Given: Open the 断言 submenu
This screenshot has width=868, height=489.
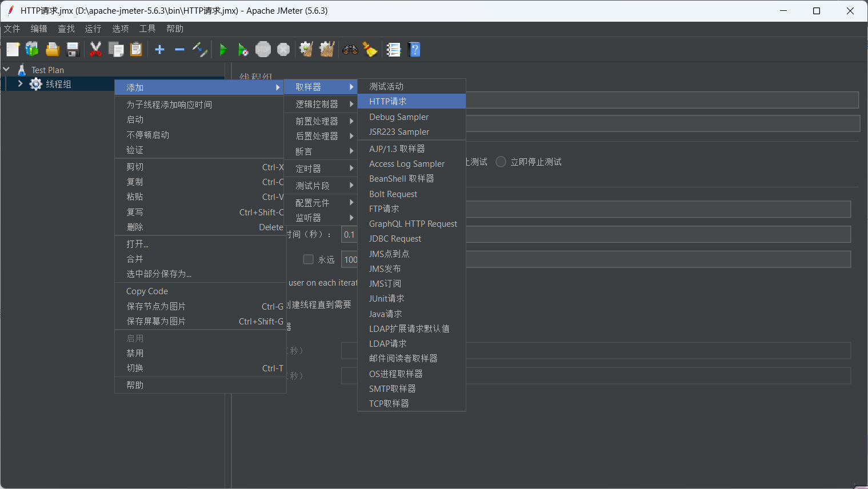Looking at the screenshot, I should point(321,151).
